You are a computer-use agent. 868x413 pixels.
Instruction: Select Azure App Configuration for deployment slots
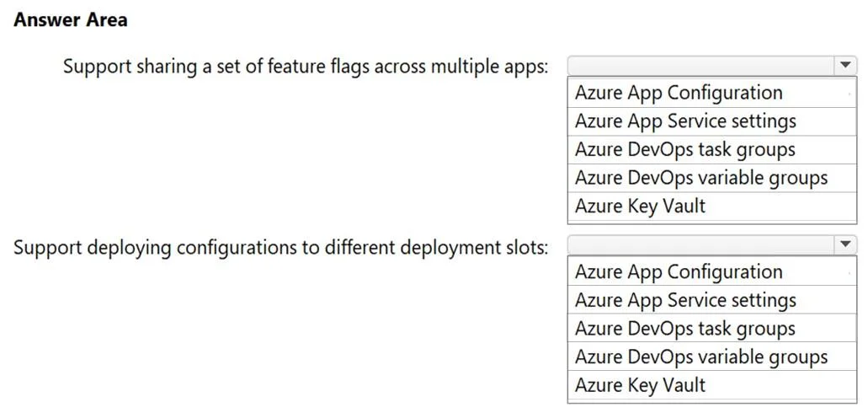click(x=712, y=271)
